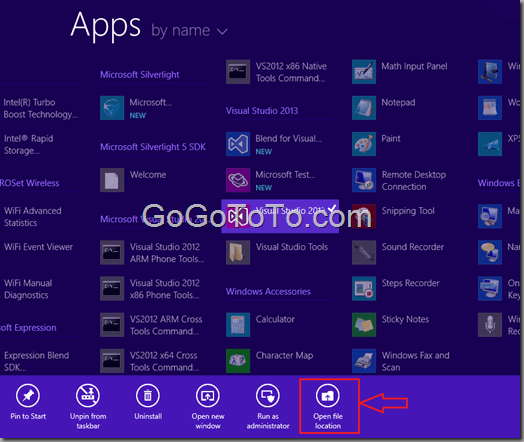Click the Snipping Tool label

(408, 211)
